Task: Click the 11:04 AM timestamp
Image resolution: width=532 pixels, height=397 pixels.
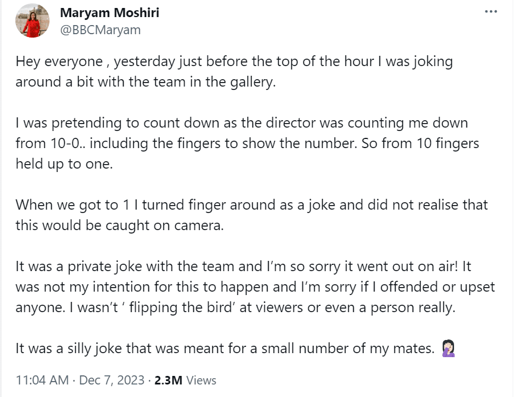Action: (x=42, y=380)
